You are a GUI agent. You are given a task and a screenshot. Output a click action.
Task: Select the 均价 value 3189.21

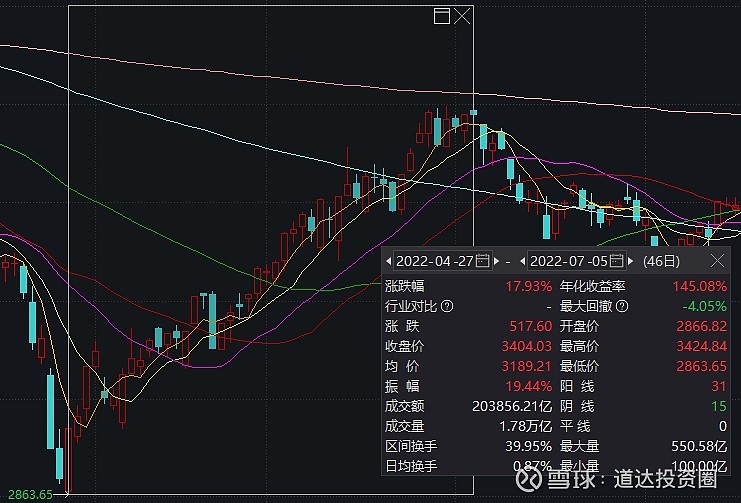pos(526,366)
